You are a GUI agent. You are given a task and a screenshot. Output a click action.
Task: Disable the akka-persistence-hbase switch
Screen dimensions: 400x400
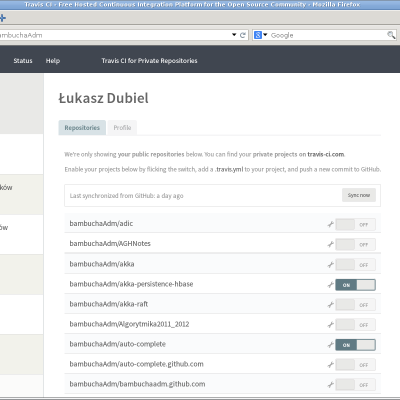click(x=355, y=285)
